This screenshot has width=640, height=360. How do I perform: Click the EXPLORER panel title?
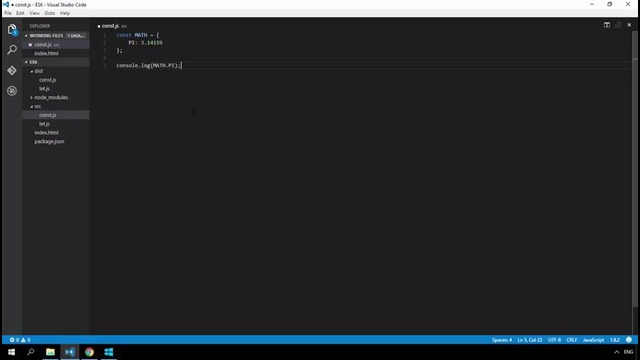(40, 26)
